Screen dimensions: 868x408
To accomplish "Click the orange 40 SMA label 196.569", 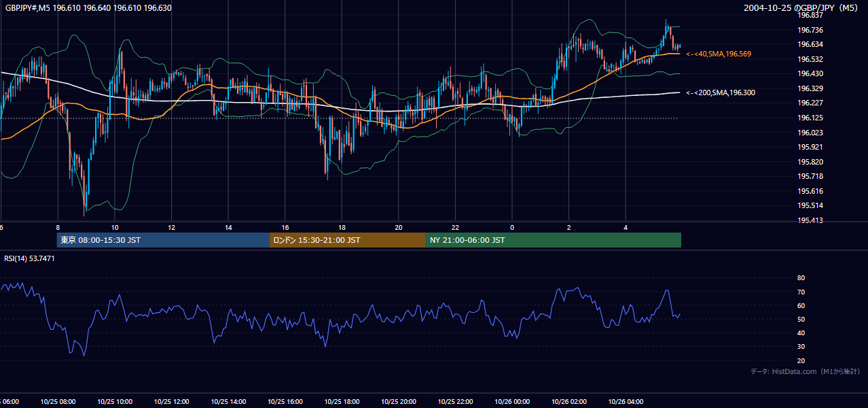I will tap(719, 54).
